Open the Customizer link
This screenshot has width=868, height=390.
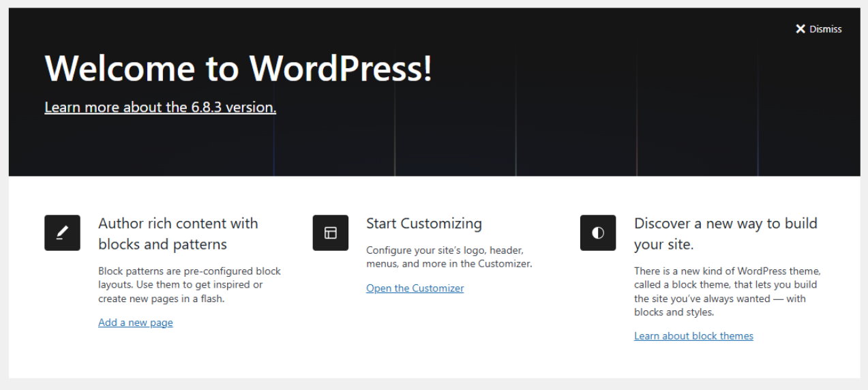point(415,288)
